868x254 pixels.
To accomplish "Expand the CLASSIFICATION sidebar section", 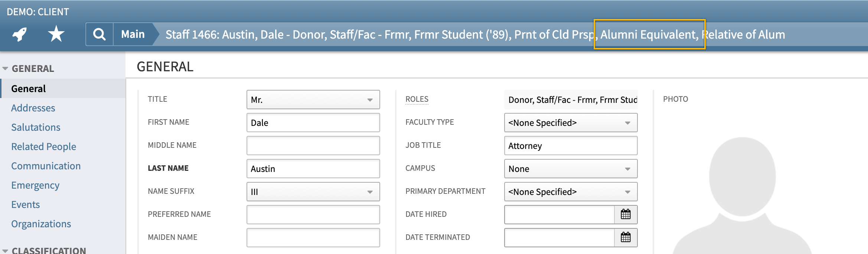I will point(5,250).
